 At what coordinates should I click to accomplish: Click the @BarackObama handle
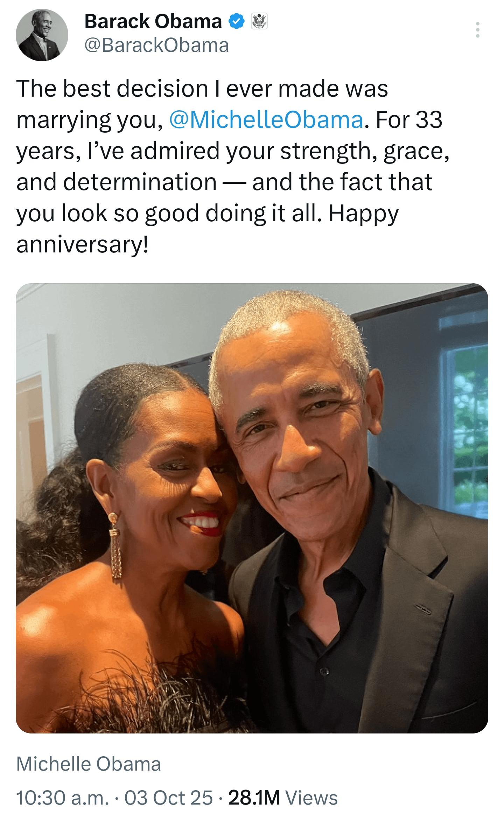[x=157, y=46]
